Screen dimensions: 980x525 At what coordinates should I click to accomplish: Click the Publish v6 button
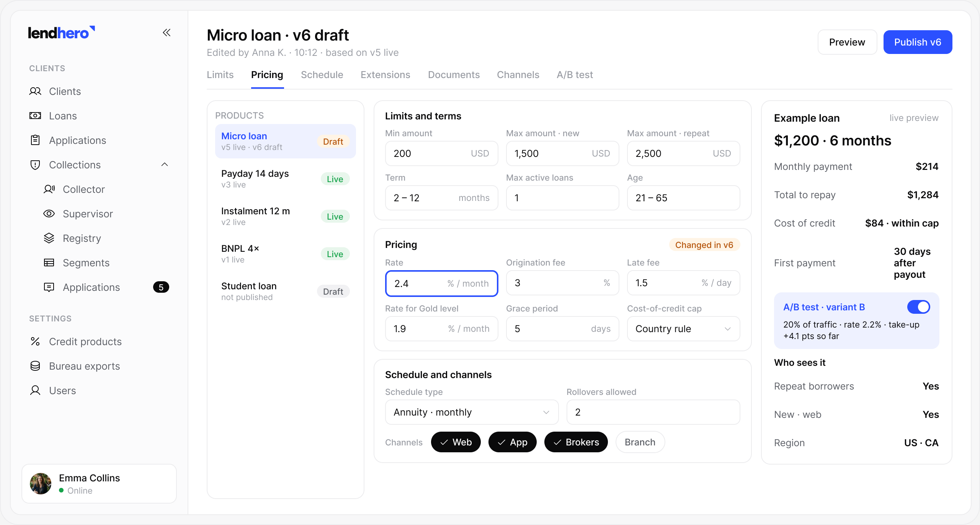[918, 42]
